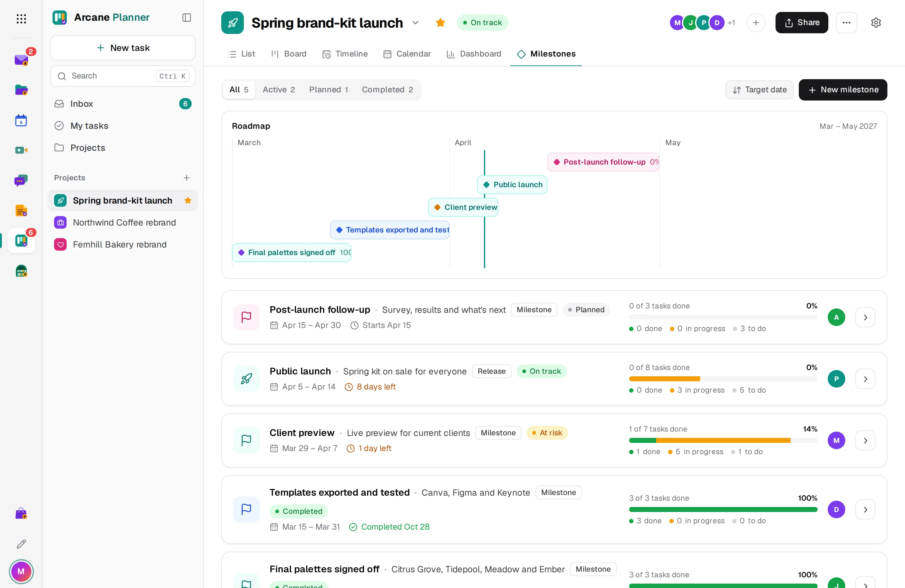This screenshot has height=588, width=905.
Task: Expand project title dropdown chevron
Action: [416, 22]
